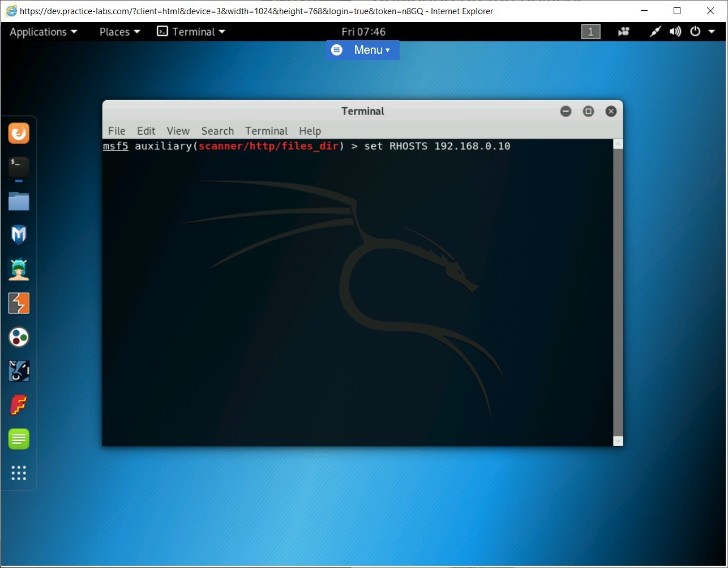Viewport: 728px width, 568px height.
Task: Expand the system status arrow at top right
Action: 712,32
